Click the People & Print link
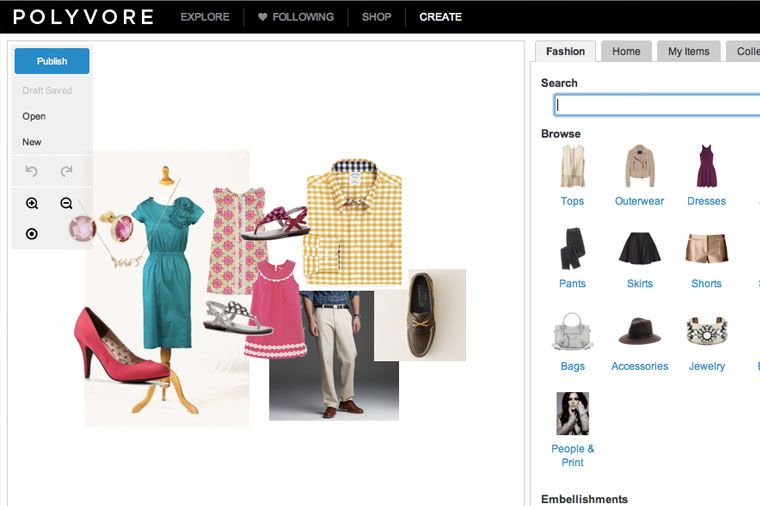This screenshot has height=506, width=760. tap(572, 456)
